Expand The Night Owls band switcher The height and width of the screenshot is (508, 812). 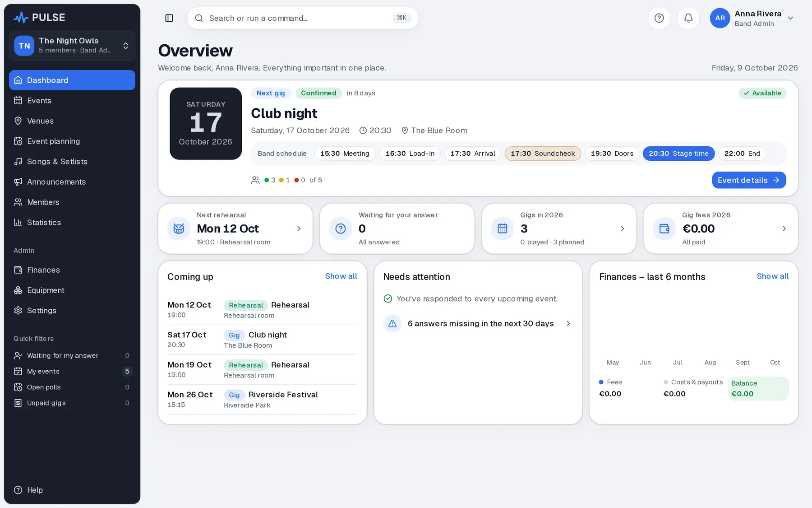[72, 46]
